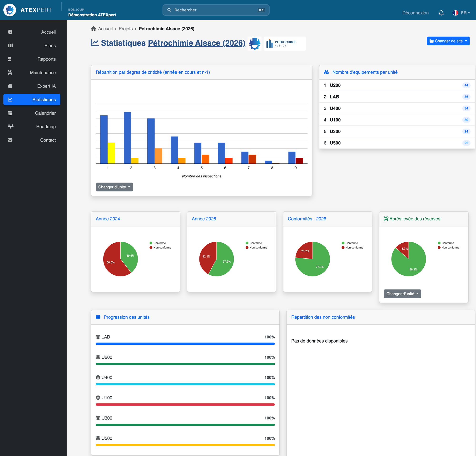Click the Expert IA brain icon
Viewport: 476px width, 456px height.
coord(10,86)
